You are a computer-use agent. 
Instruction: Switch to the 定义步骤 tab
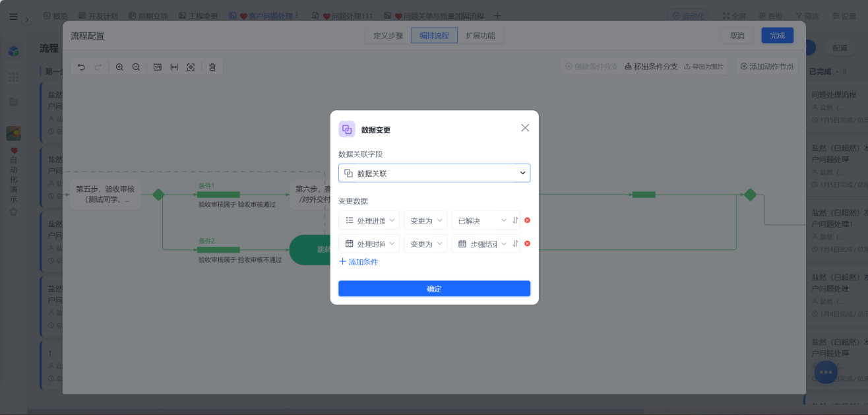(x=388, y=36)
